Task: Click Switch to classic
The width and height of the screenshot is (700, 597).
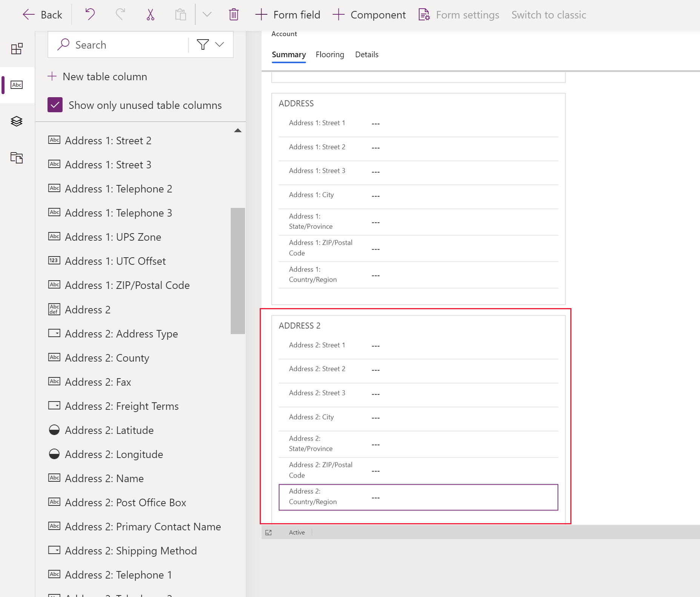Action: pyautogui.click(x=548, y=14)
